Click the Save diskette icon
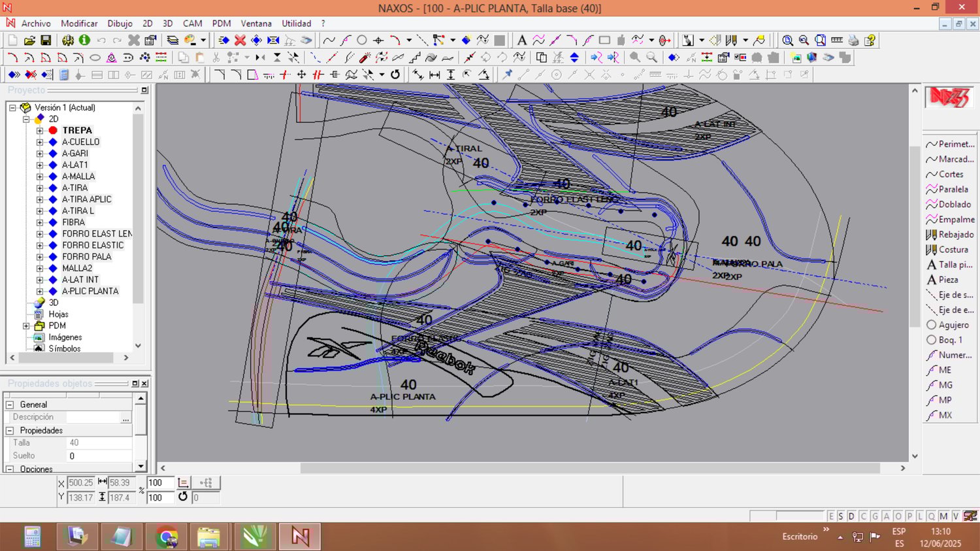 coord(46,41)
